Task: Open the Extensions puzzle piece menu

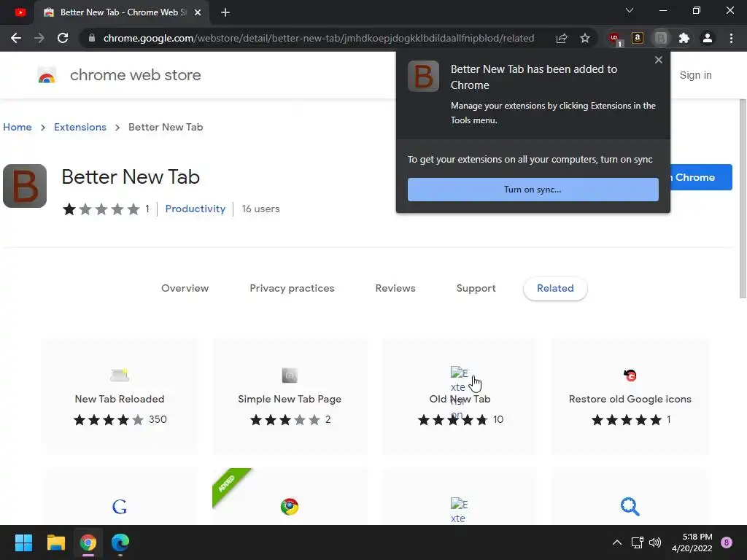Action: 684,38
